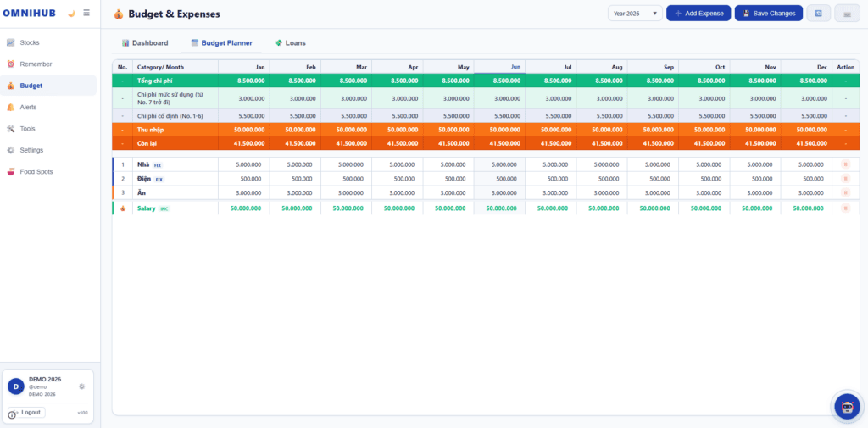Viewport: 868px width, 428px height.
Task: Switch to the Dashboard tab
Action: click(x=145, y=42)
